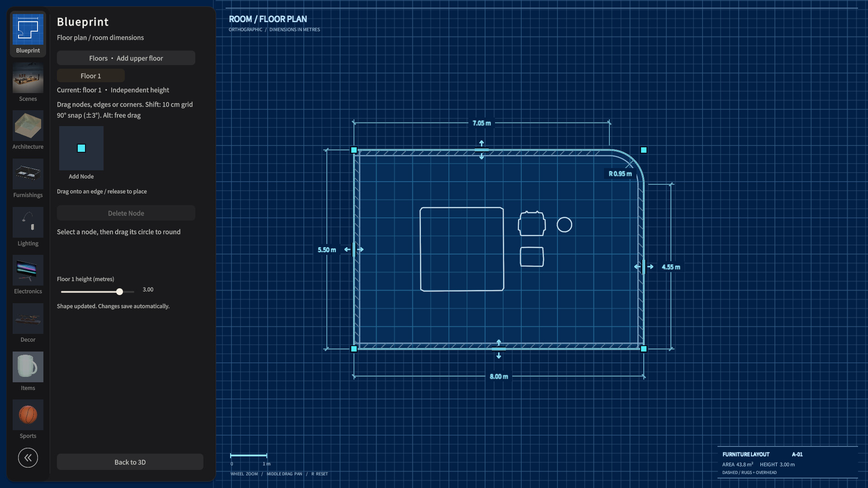Click the left wall edge handle

click(x=354, y=249)
